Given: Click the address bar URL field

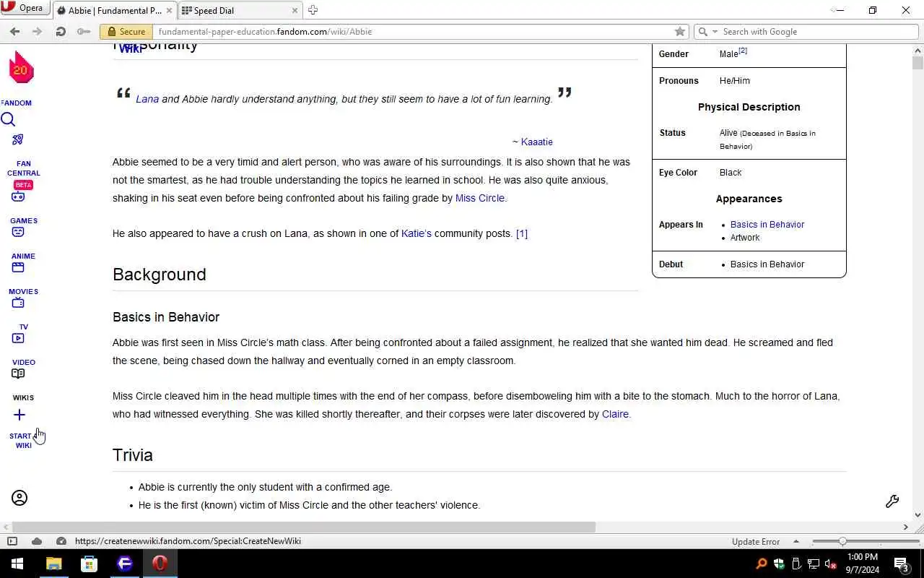Looking at the screenshot, I should (411, 32).
